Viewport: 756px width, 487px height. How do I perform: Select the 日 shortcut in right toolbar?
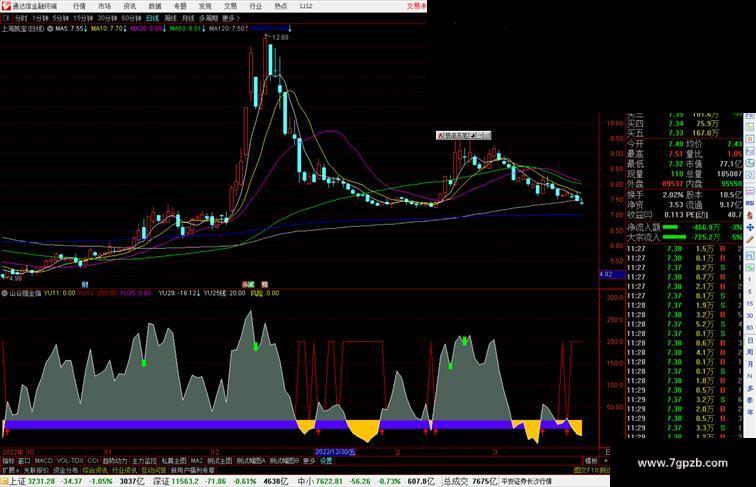750,340
